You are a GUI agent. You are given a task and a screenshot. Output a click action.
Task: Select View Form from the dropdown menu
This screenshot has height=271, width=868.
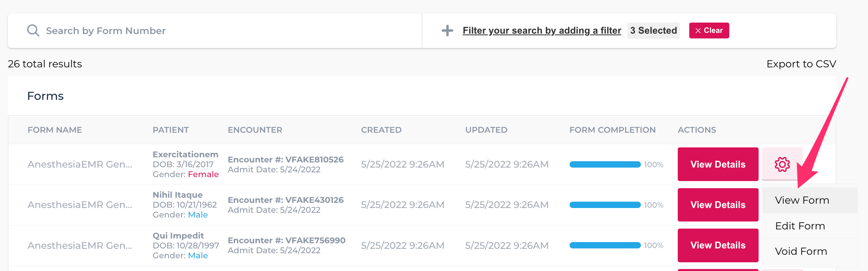pyautogui.click(x=802, y=200)
